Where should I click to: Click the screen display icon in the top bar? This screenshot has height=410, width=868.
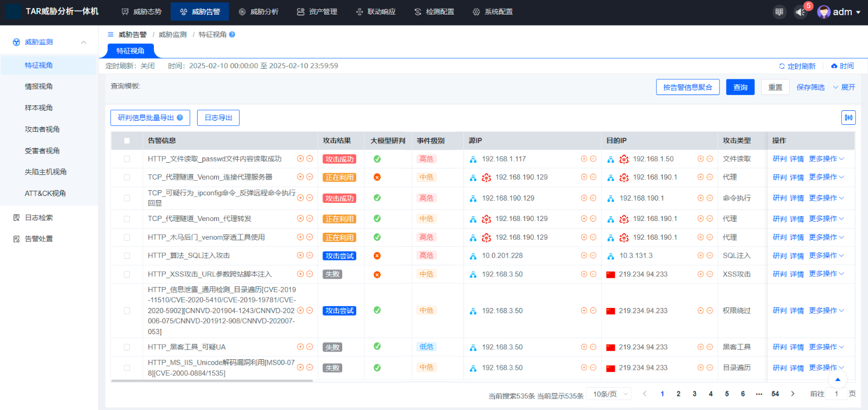click(x=779, y=11)
